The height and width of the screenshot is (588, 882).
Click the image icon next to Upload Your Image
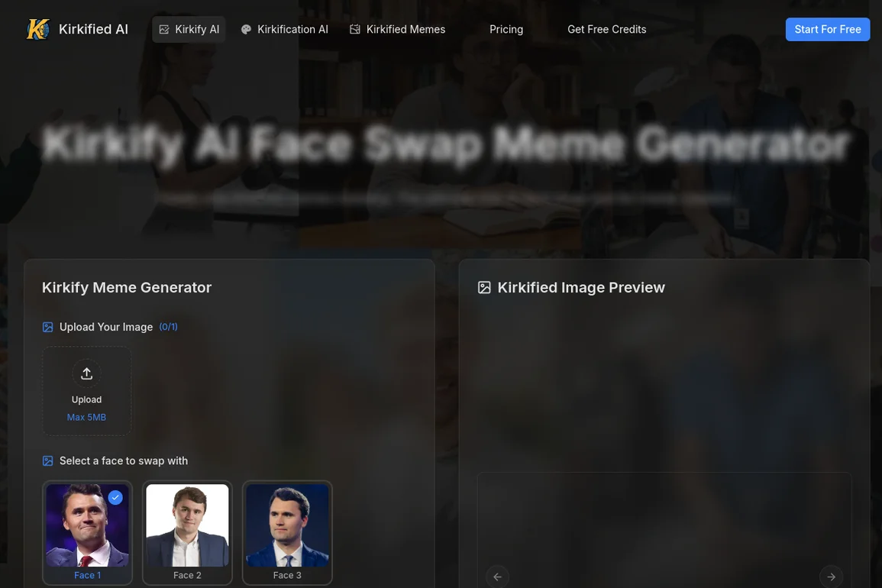coord(48,327)
